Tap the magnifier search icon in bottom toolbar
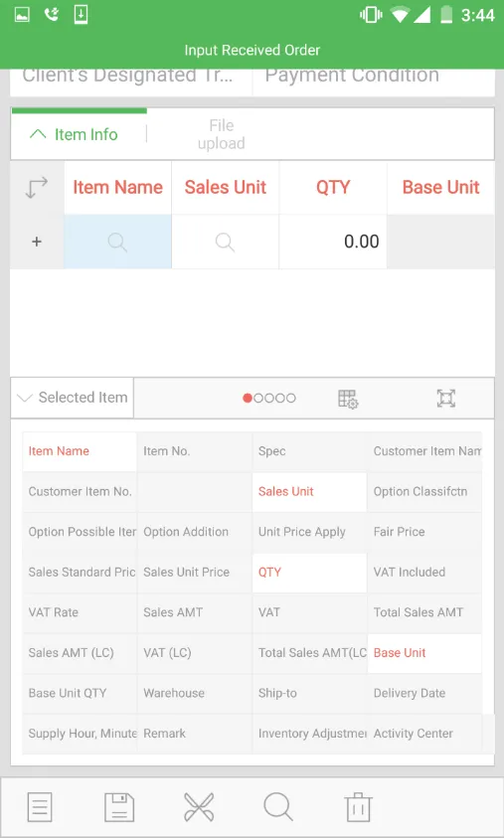This screenshot has width=504, height=838. pyautogui.click(x=278, y=806)
